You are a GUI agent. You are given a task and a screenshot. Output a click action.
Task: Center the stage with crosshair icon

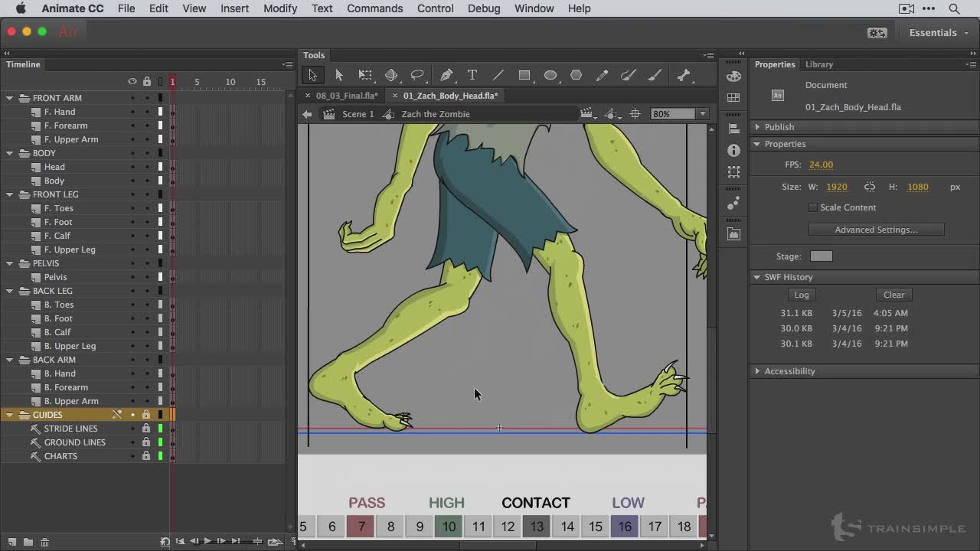pos(635,114)
